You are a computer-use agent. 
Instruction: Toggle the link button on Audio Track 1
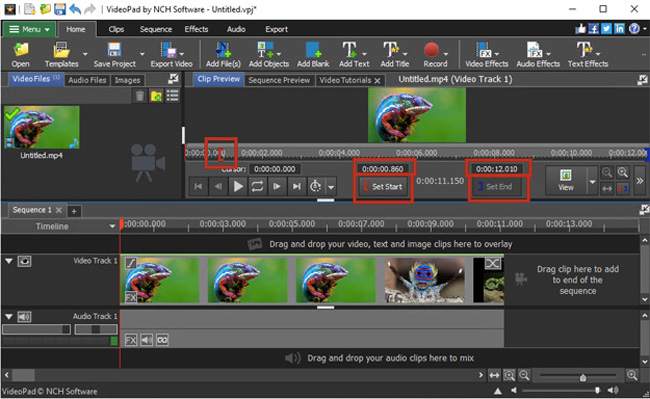tap(162, 340)
